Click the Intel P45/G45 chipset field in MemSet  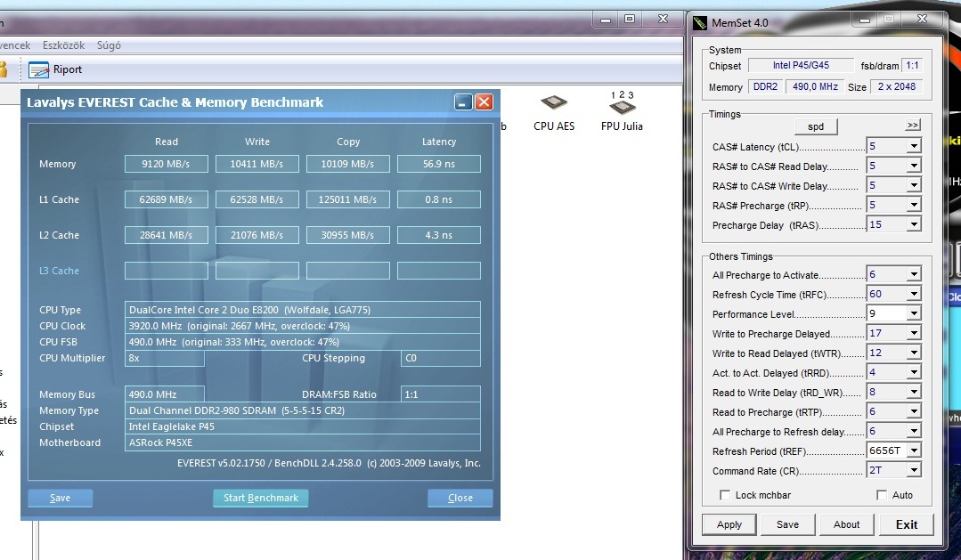tap(801, 66)
